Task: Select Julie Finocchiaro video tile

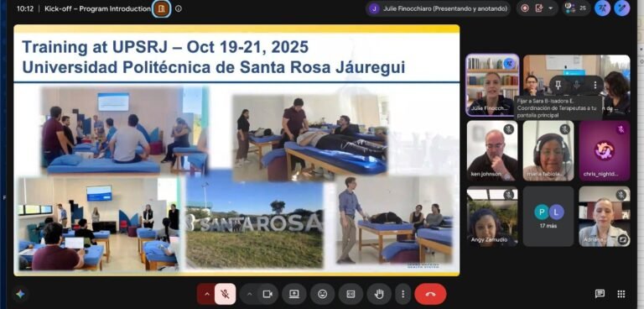Action: coord(492,85)
